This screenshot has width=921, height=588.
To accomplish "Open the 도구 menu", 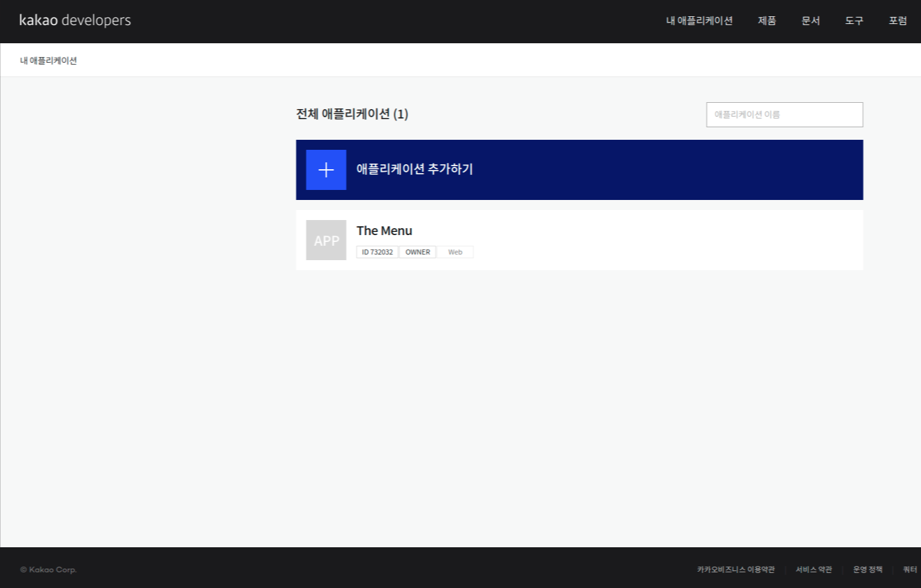I will pyautogui.click(x=854, y=21).
